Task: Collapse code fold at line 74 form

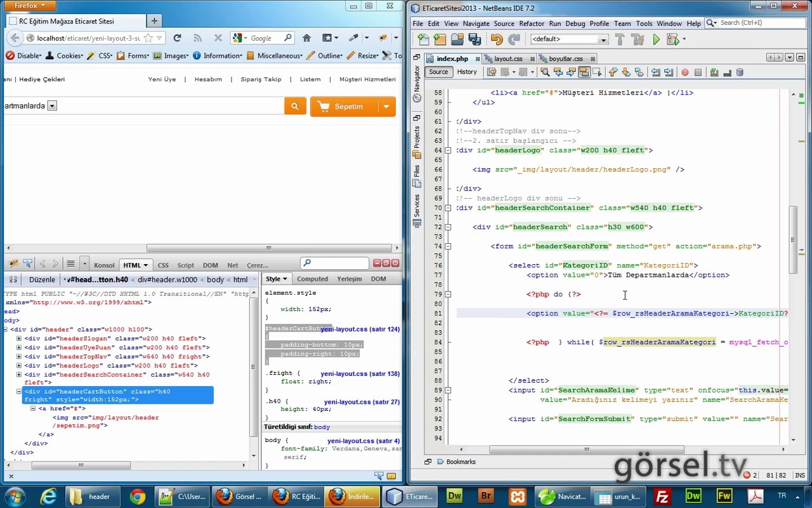Action: click(448, 246)
